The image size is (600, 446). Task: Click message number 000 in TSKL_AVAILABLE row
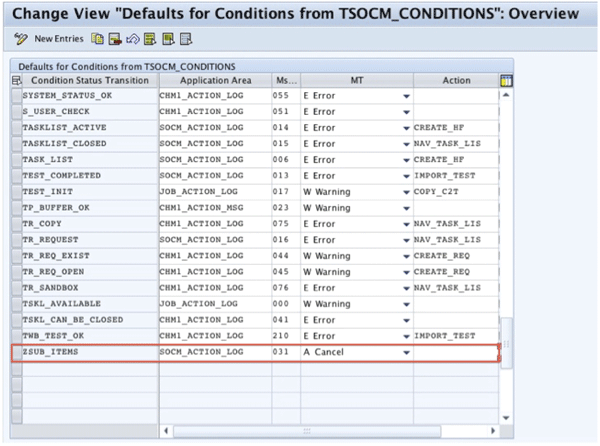tap(286, 304)
